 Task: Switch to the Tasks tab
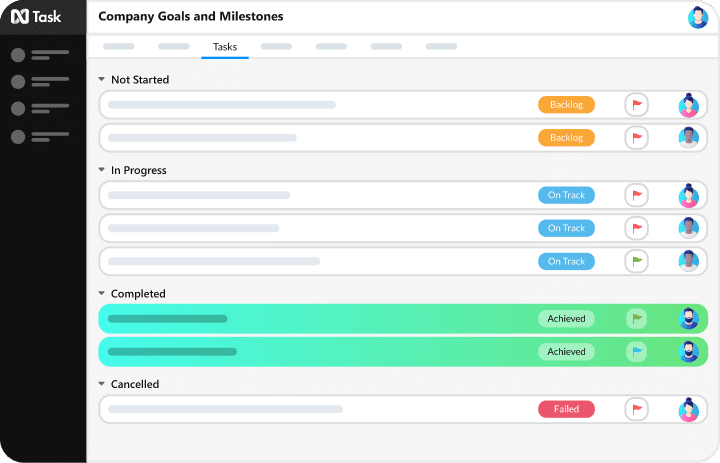coord(225,47)
